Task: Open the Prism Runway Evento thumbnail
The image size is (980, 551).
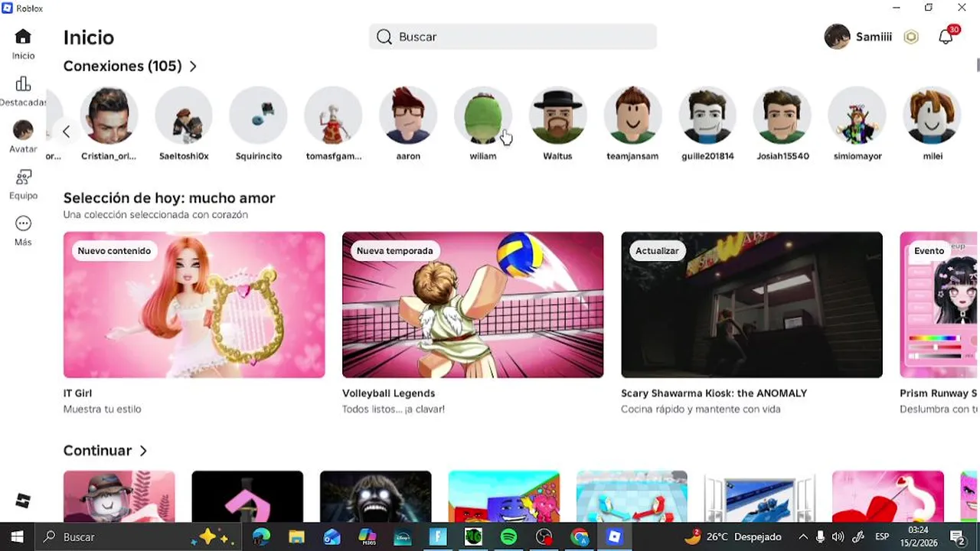Action: 939,305
